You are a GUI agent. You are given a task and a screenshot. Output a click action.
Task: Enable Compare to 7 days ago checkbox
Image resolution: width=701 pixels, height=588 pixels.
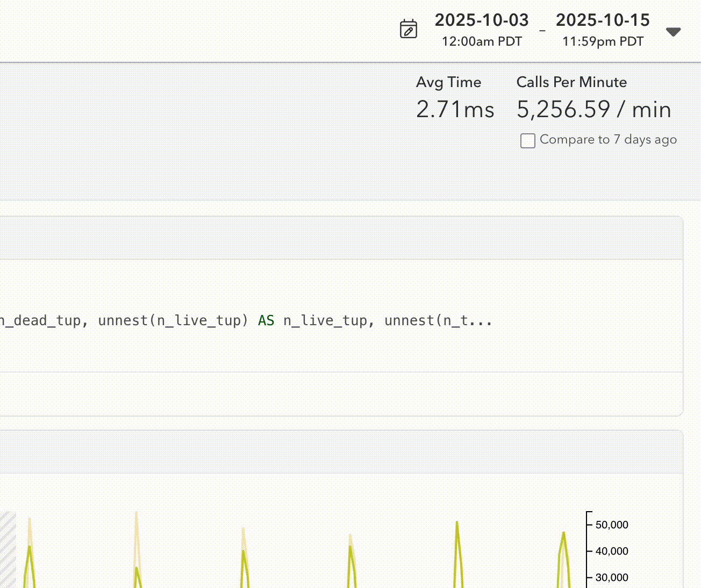pos(527,141)
